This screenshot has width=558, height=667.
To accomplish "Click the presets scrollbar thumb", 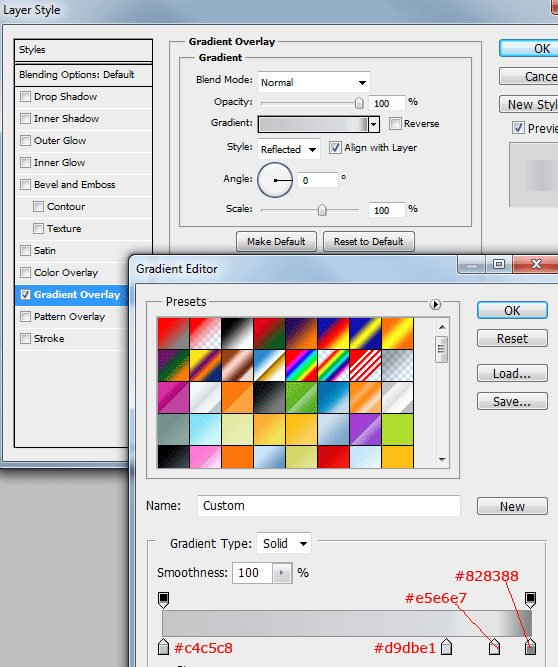I will [442, 349].
